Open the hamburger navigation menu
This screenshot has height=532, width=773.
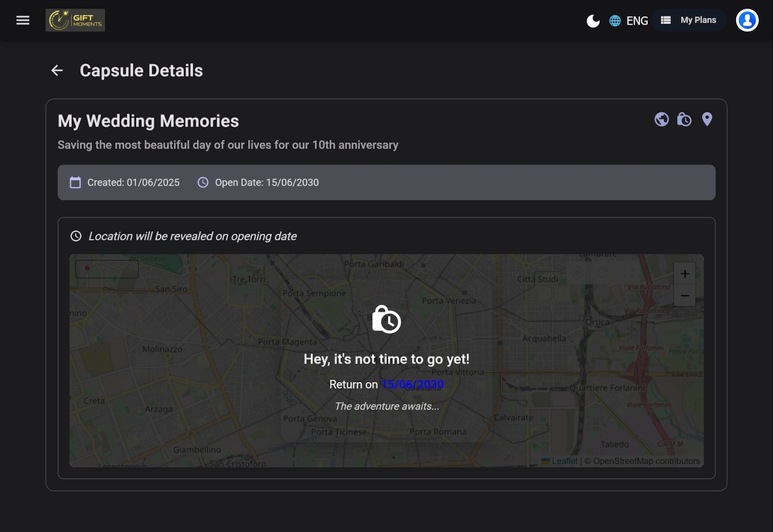[x=23, y=20]
